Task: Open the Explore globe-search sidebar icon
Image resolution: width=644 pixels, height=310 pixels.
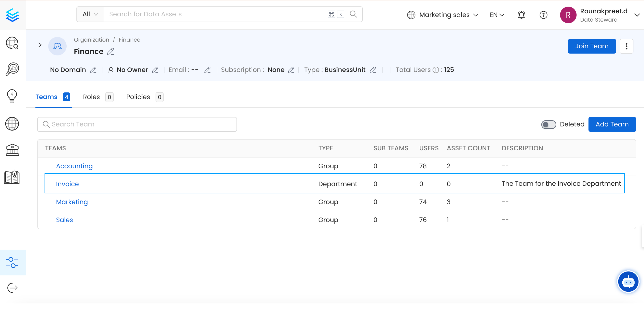Action: point(12,43)
